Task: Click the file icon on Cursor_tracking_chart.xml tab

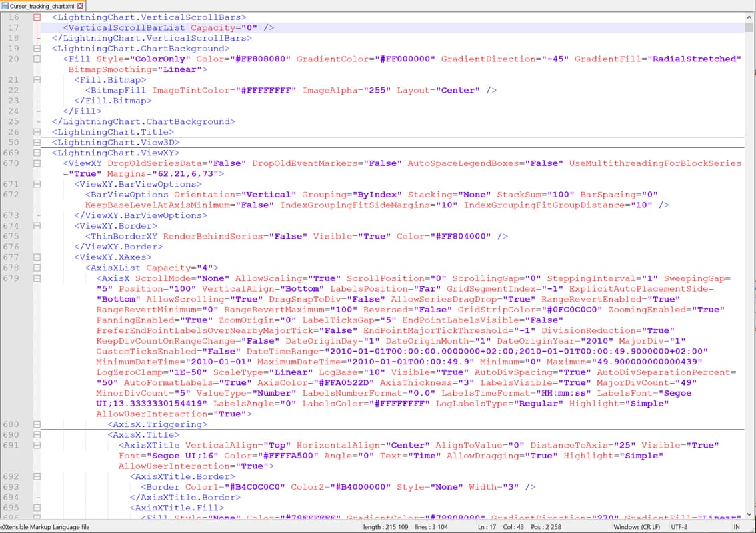Action: 5,5
